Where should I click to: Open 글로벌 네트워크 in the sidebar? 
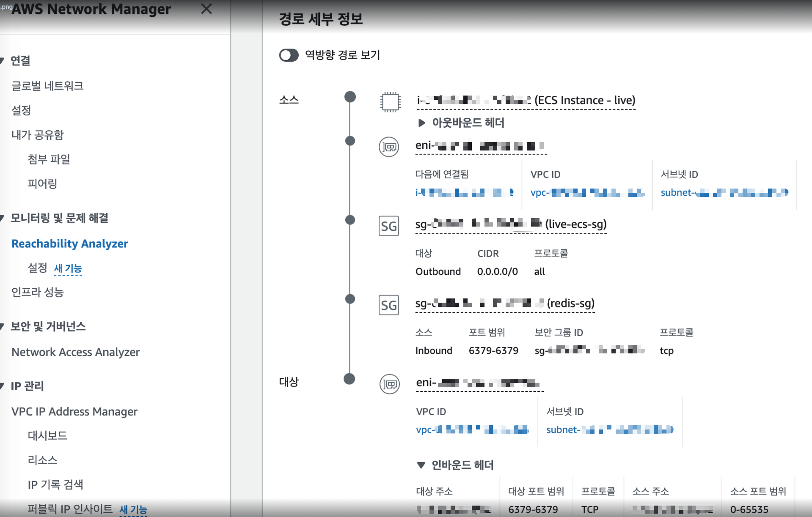click(x=47, y=86)
